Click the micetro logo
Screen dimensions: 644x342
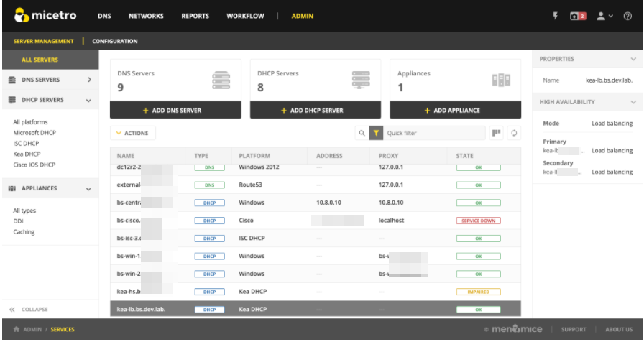coord(45,16)
